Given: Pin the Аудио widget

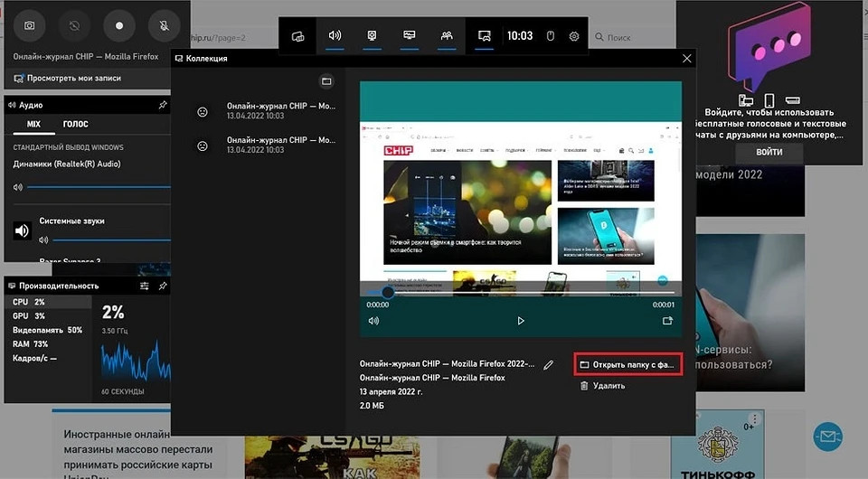Looking at the screenshot, I should [x=162, y=105].
